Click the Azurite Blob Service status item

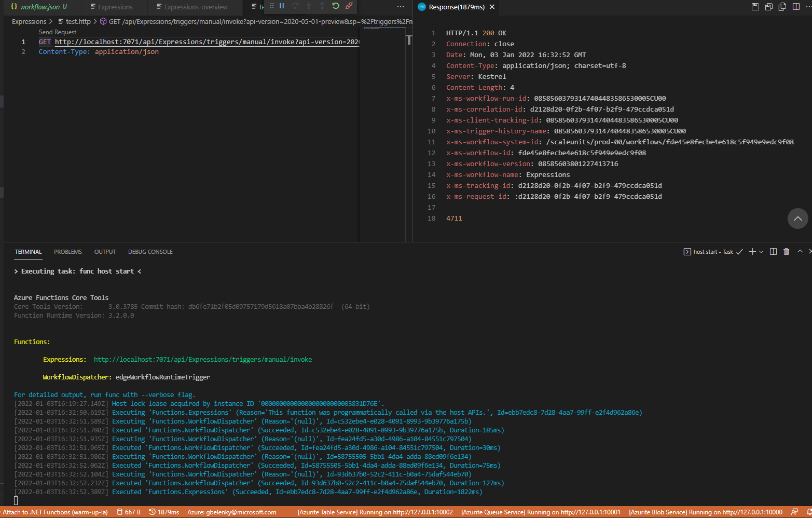706,512
